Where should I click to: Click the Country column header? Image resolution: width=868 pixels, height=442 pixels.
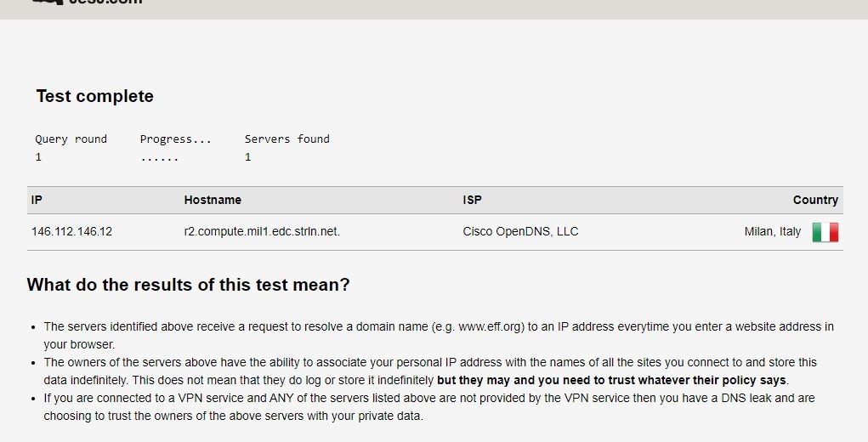[x=815, y=200]
